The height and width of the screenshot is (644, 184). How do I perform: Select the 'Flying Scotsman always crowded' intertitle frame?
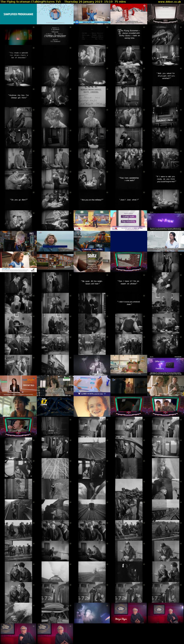[129, 35]
